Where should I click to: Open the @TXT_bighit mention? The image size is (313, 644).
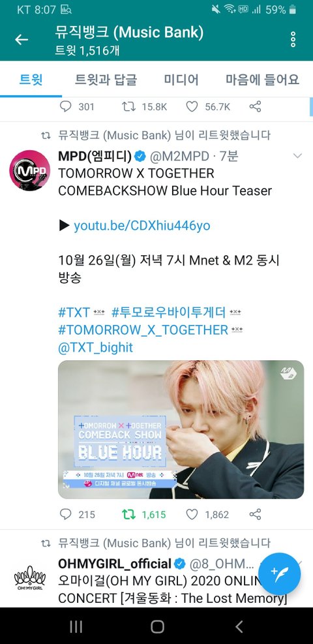coord(96,348)
